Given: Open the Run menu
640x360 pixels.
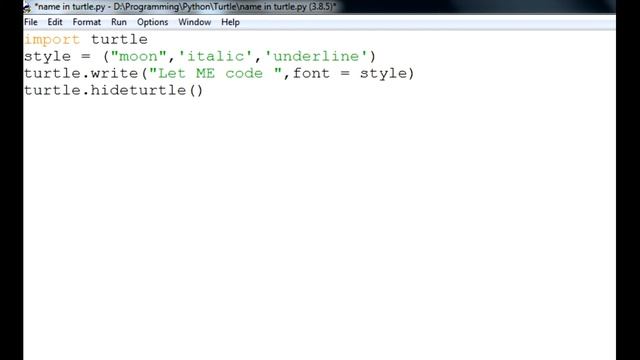Looking at the screenshot, I should [119, 22].
